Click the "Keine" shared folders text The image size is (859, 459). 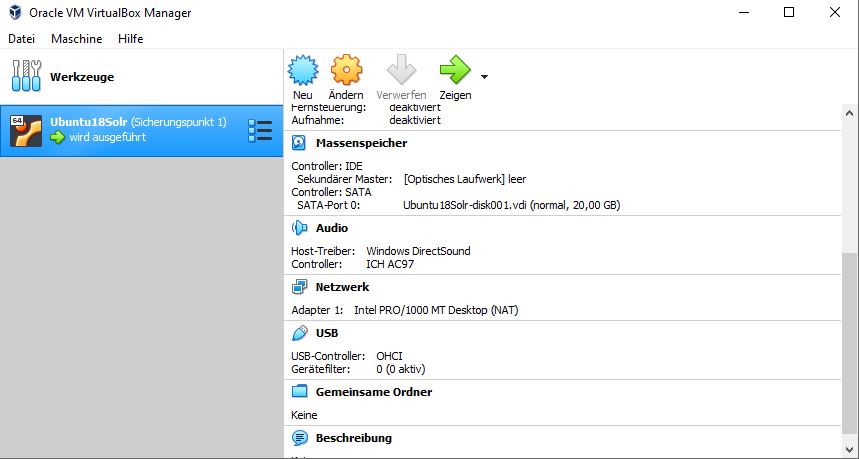(304, 415)
